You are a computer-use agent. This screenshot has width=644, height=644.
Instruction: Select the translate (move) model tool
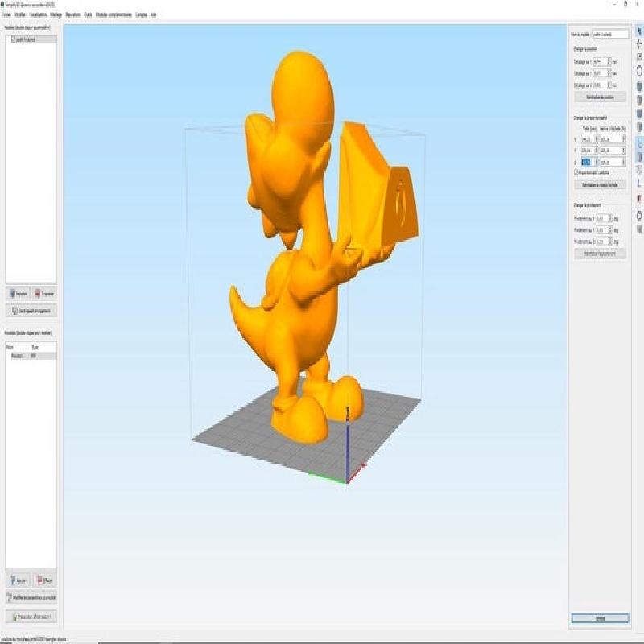[x=638, y=44]
